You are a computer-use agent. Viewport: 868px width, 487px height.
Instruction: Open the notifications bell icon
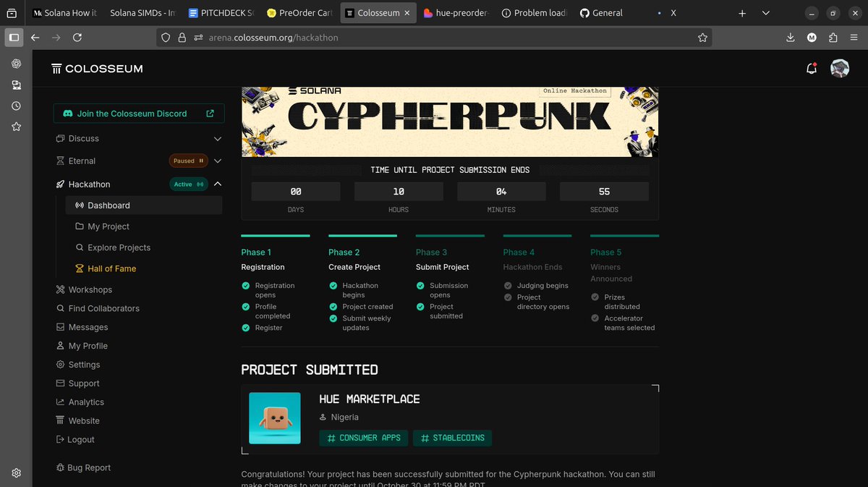coord(811,69)
